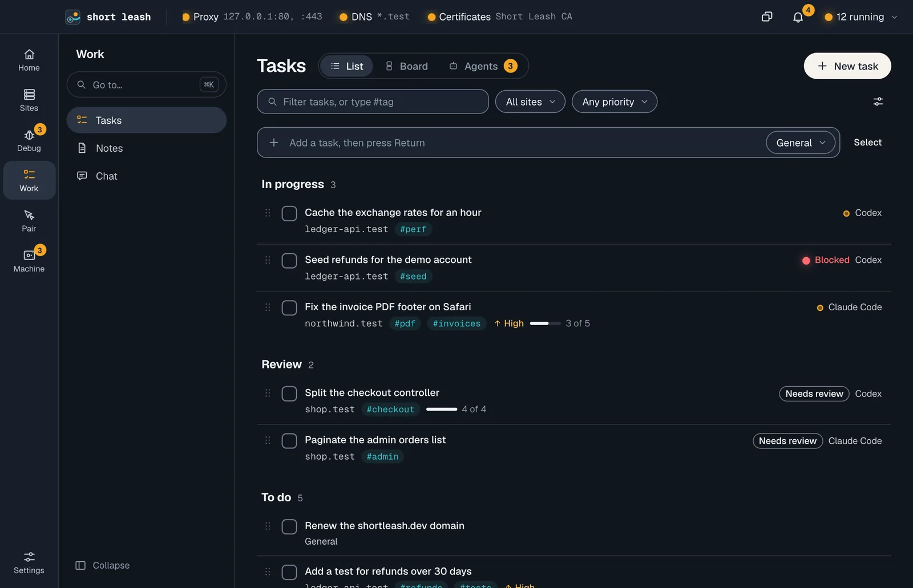Switch to the Board view tab
This screenshot has width=913, height=588.
tap(406, 66)
